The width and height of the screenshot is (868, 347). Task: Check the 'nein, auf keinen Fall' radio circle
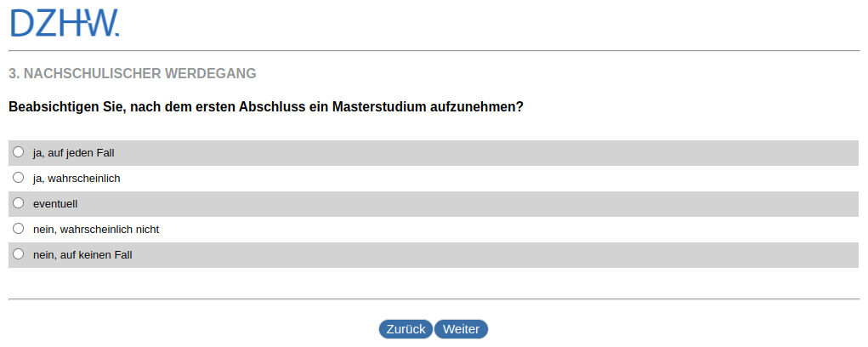(19, 254)
